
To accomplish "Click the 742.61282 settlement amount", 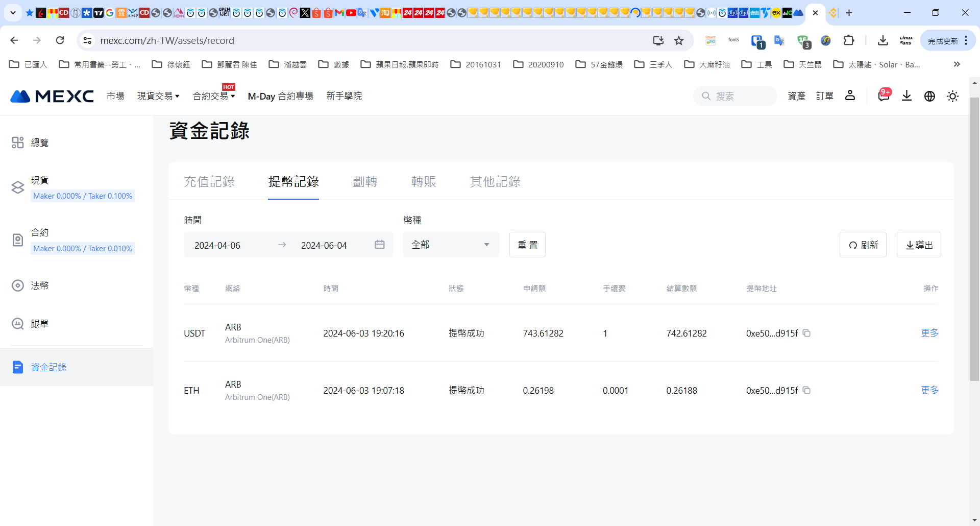I will point(687,333).
